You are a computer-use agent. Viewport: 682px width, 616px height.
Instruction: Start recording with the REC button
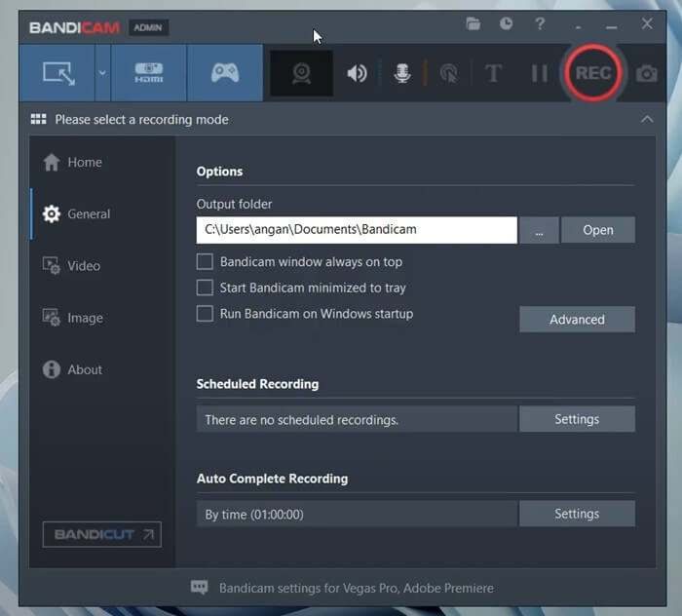[593, 73]
